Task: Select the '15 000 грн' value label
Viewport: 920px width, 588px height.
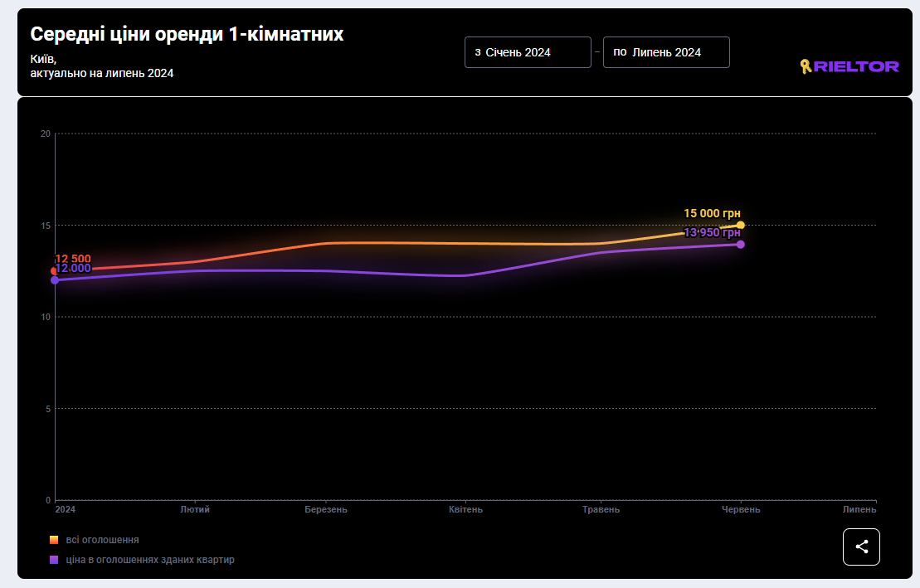Action: [x=712, y=213]
